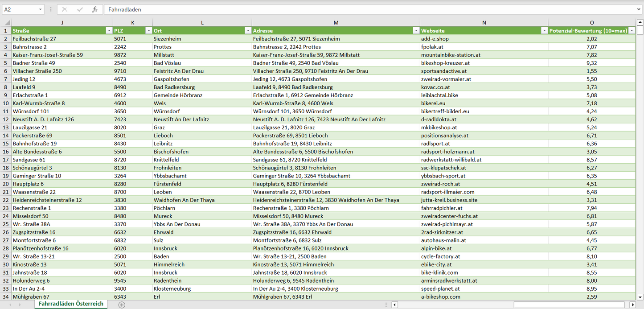Select column M header
This screenshot has height=309, width=644.
click(x=336, y=23)
